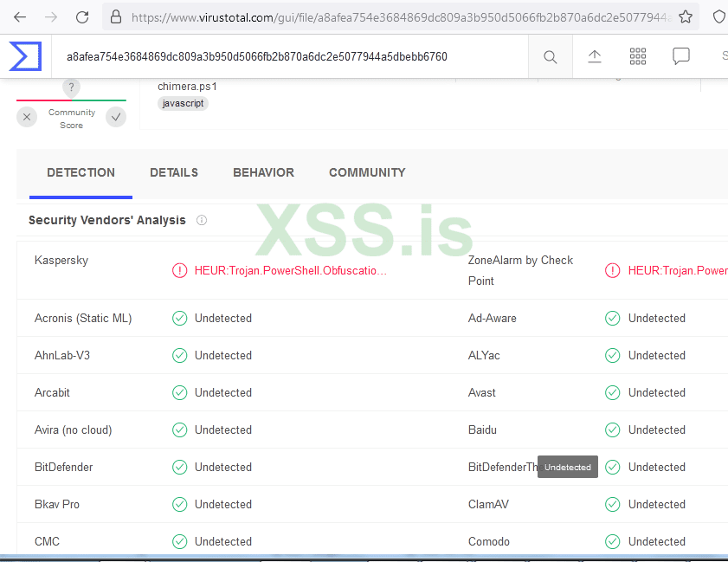Viewport: 728px width, 562px height.
Task: Switch to the DETECTION tab
Action: pos(81,173)
